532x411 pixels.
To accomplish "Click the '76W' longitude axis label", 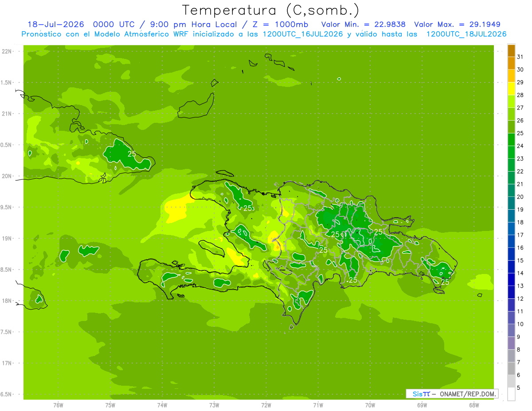I will coord(58,405).
